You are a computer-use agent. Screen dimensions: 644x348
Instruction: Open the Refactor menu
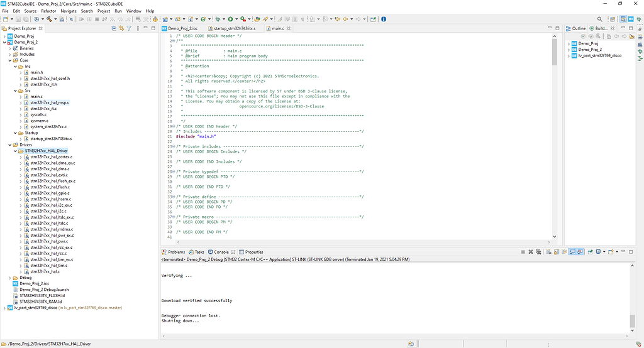[x=48, y=11]
